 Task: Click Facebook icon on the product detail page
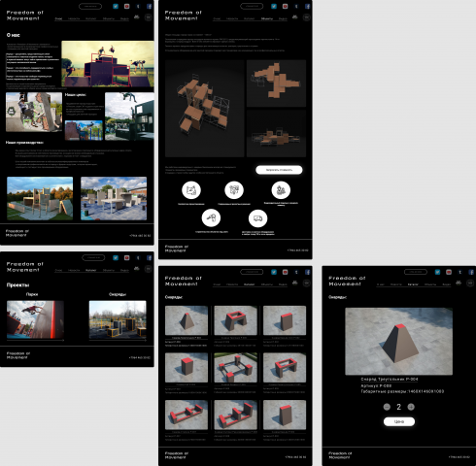[471, 272]
